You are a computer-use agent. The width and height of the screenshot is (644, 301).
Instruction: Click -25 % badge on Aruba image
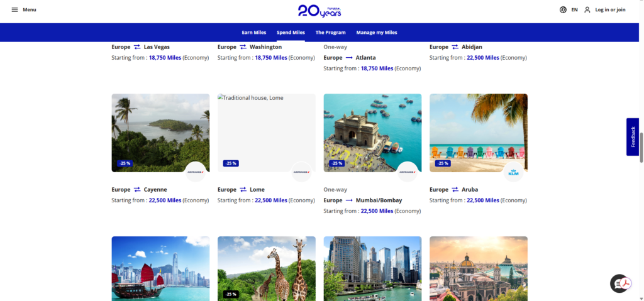(443, 163)
